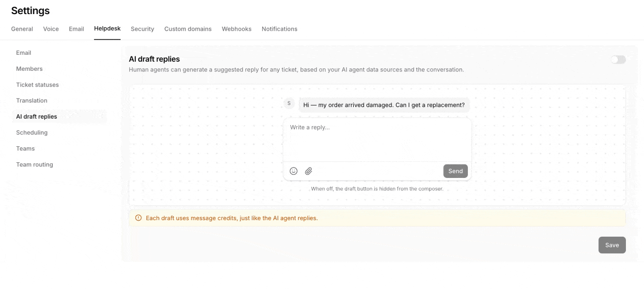644x289 pixels.
Task: Open the Custom domains tab
Action: (x=188, y=29)
